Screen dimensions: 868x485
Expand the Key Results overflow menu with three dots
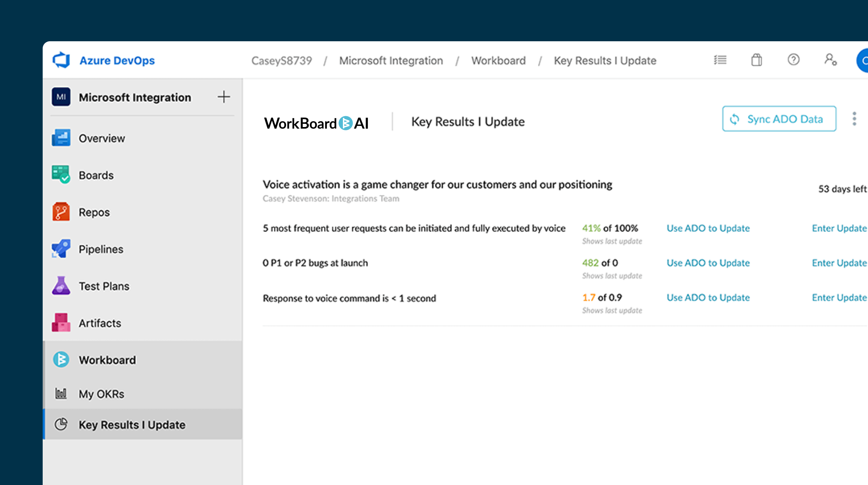[x=854, y=118]
